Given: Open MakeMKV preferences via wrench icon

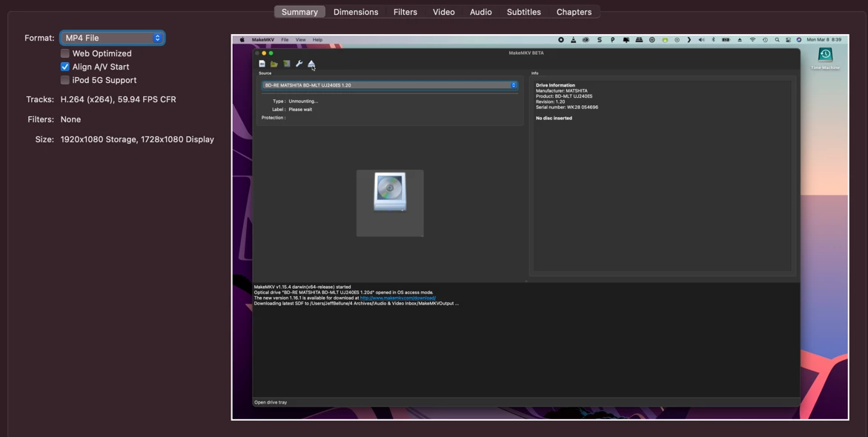Looking at the screenshot, I should click(299, 64).
